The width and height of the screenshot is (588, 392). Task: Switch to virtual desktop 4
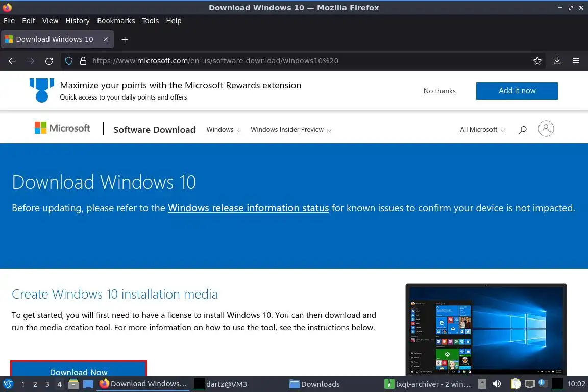59,384
